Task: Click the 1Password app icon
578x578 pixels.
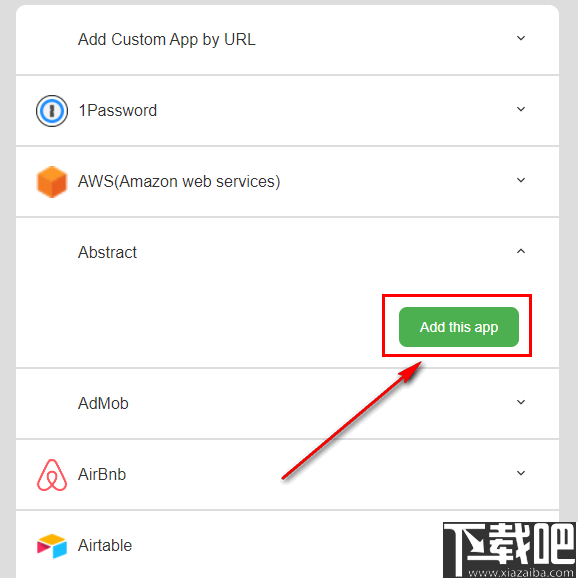Action: (x=52, y=111)
